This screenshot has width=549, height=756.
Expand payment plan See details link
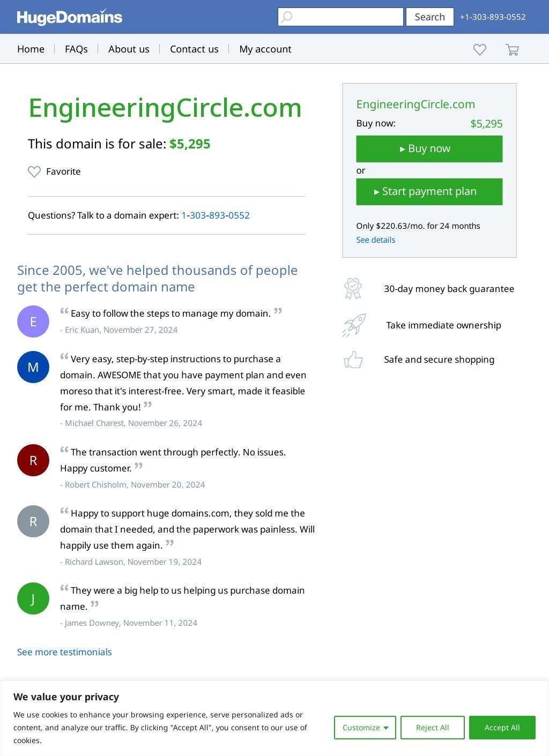[375, 240]
